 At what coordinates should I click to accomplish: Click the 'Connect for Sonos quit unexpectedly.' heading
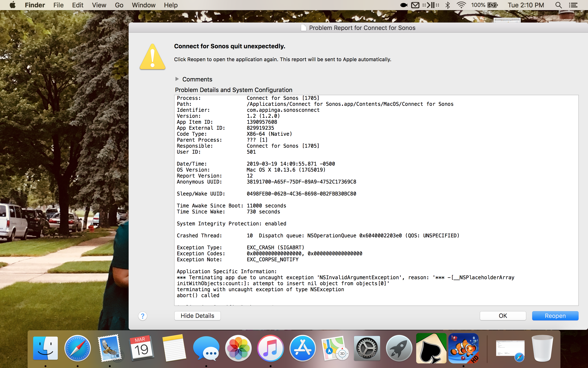[x=230, y=46]
